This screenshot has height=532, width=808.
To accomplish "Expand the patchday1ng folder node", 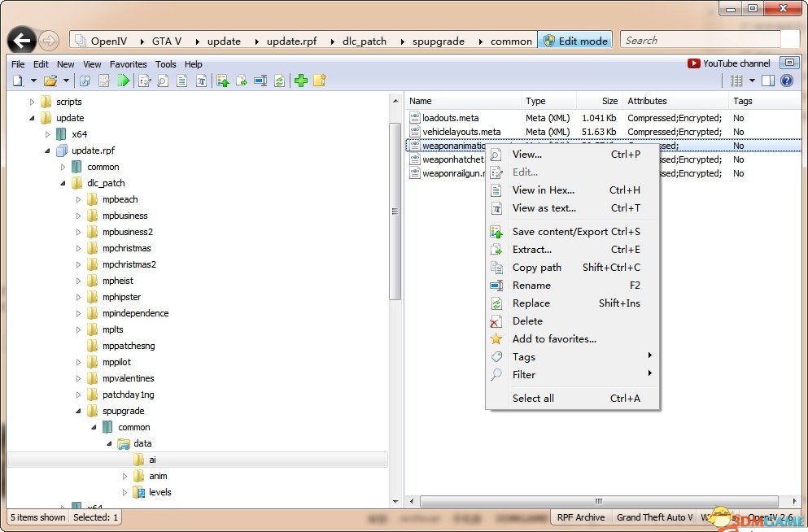I will click(x=78, y=395).
